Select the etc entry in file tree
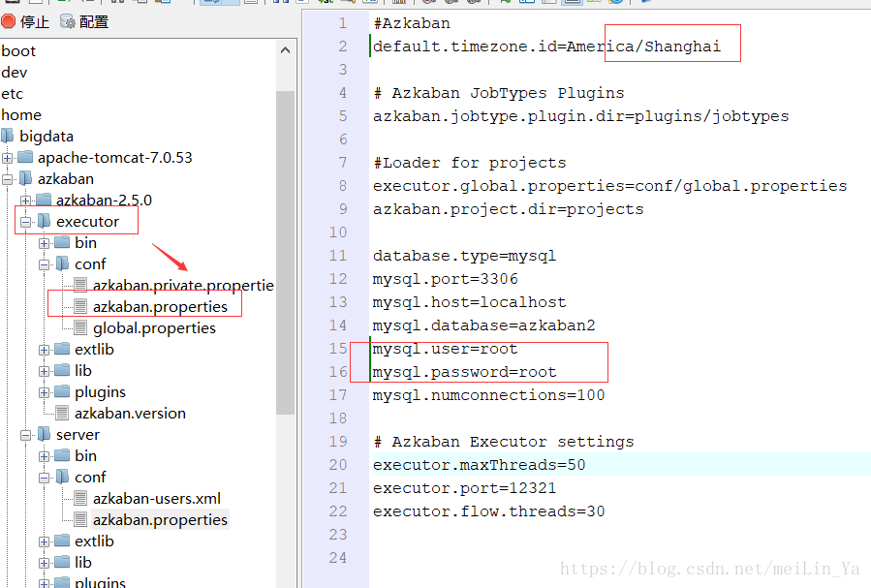Viewport: 871px width, 588px height. point(13,93)
